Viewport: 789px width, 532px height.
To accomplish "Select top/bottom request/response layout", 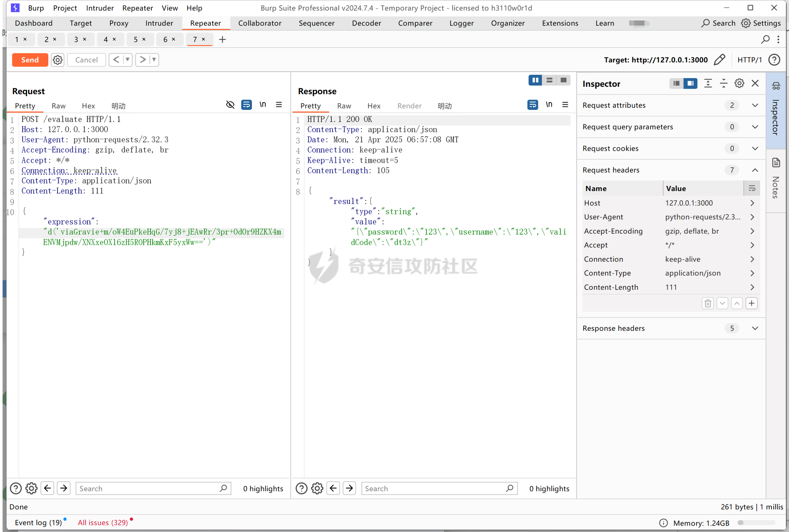I will (549, 80).
